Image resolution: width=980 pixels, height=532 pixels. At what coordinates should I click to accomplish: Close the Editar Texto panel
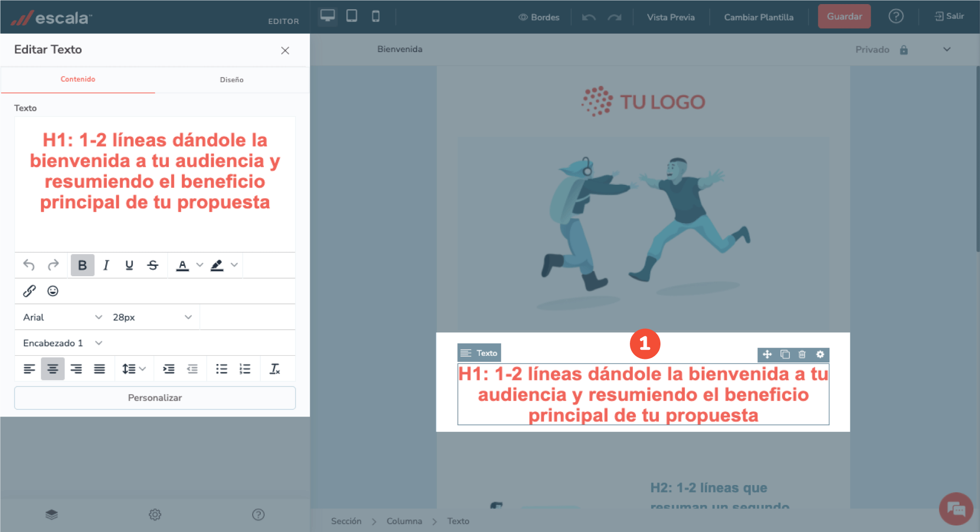click(285, 50)
